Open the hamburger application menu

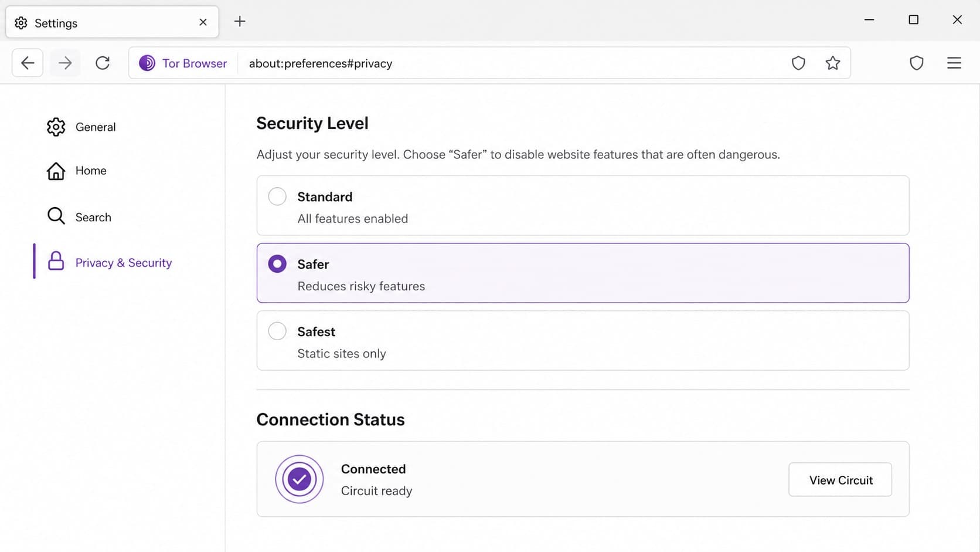(954, 63)
